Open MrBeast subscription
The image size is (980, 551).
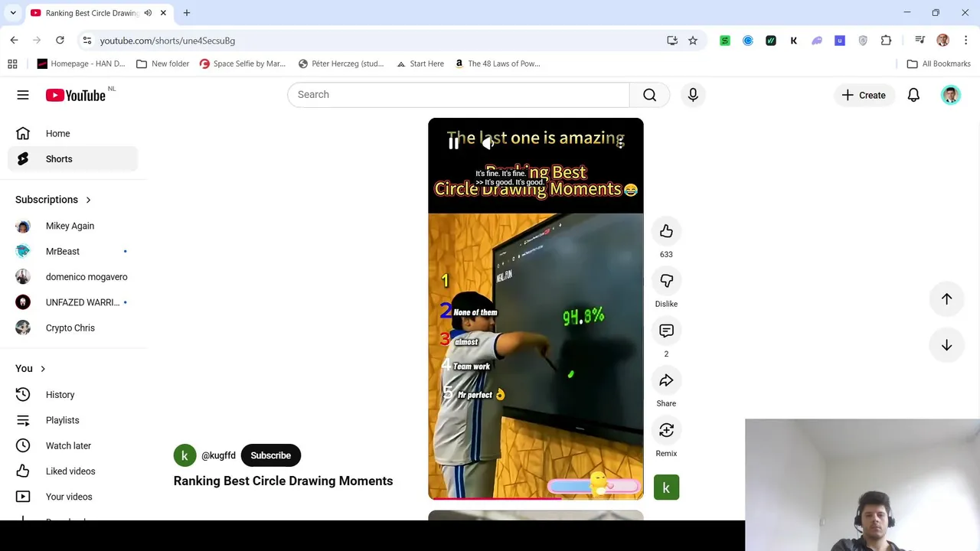click(x=73, y=251)
